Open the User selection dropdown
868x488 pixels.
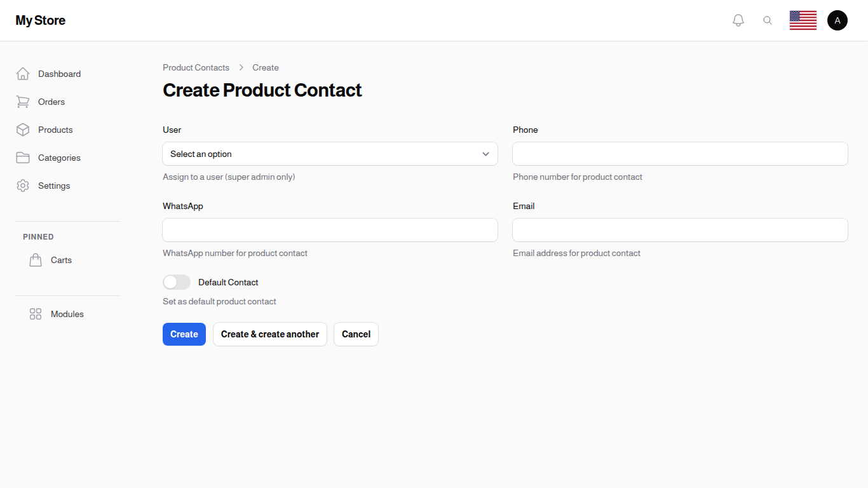(x=330, y=154)
